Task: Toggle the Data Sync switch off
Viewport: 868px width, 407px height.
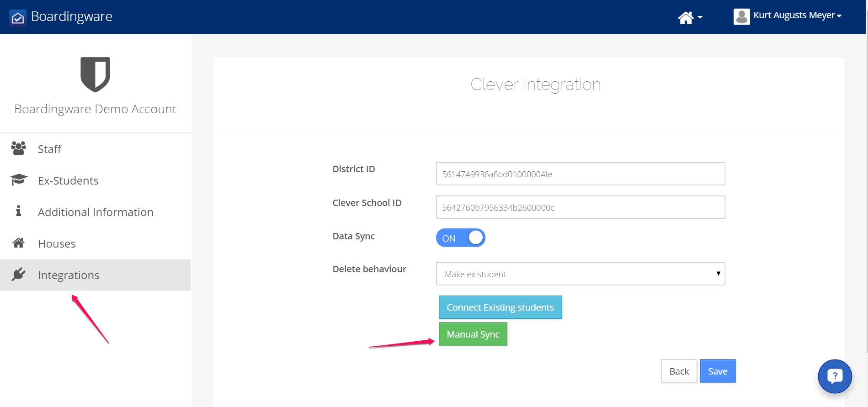Action: click(460, 238)
